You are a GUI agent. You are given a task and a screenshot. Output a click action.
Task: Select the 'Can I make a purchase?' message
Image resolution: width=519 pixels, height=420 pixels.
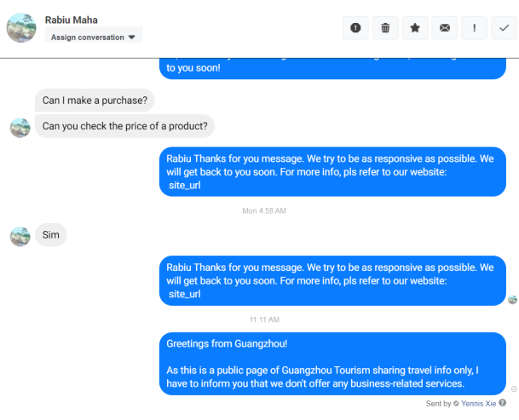pos(95,101)
